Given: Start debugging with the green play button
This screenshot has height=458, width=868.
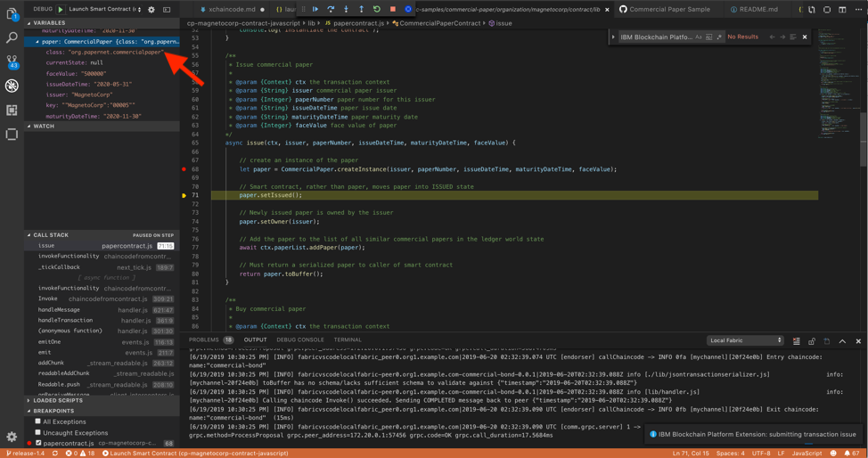Looking at the screenshot, I should (61, 10).
